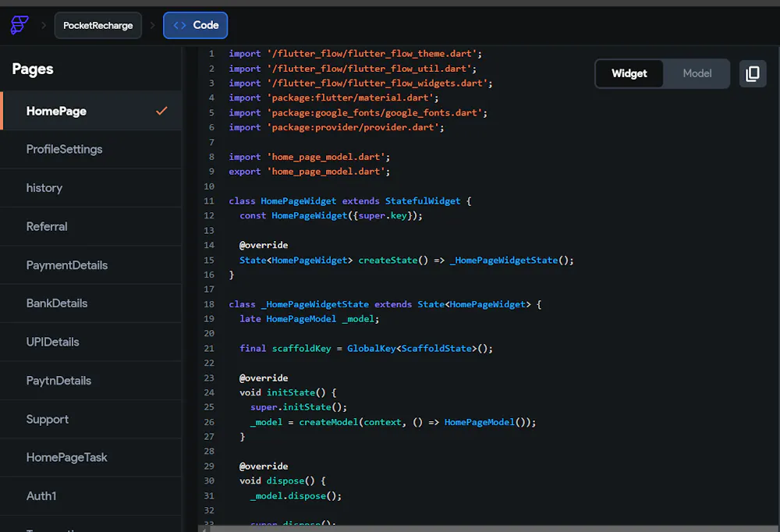Image resolution: width=780 pixels, height=532 pixels.
Task: Click line number 22 in gutter
Action: (209, 363)
